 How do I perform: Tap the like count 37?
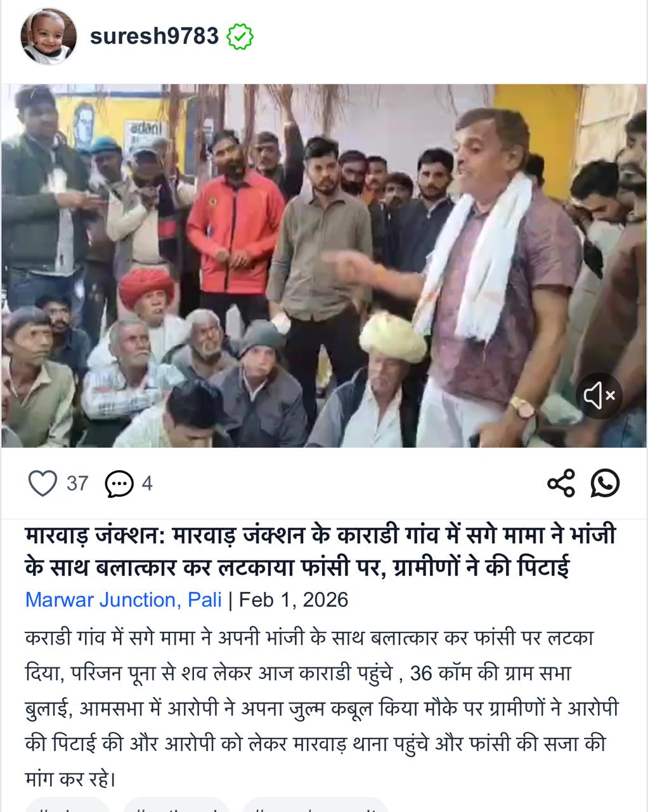[77, 483]
